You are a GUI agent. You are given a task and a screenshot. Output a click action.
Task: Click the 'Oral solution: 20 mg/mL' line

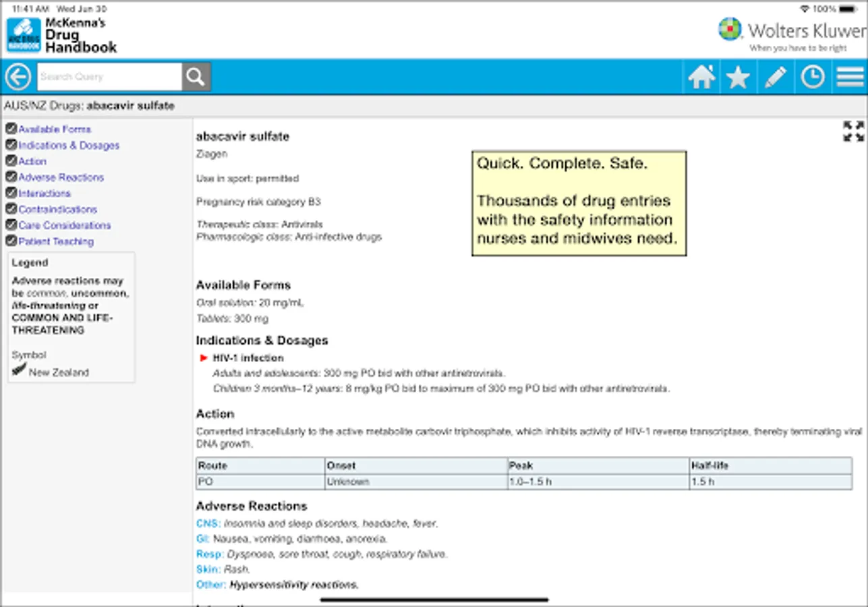[x=250, y=303]
